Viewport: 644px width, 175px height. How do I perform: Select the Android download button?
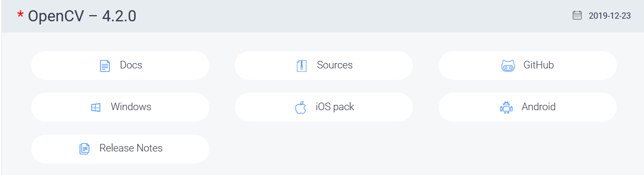528,107
